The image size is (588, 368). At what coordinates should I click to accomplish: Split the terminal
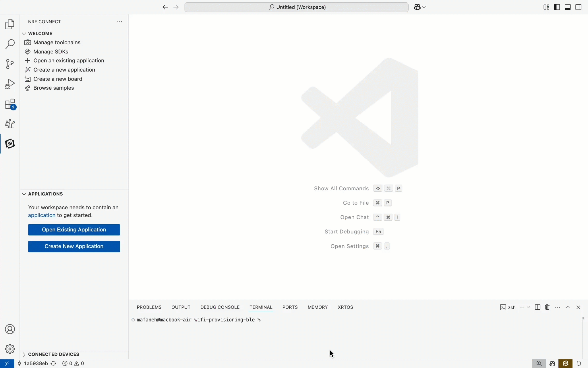(538, 307)
